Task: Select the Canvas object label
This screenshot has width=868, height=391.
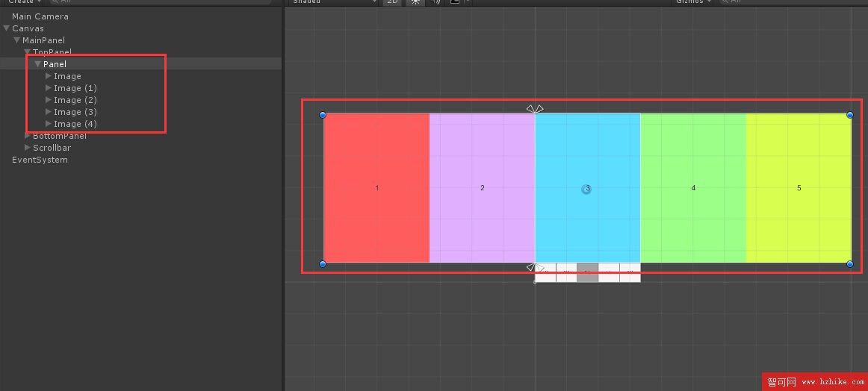Action: coord(28,28)
